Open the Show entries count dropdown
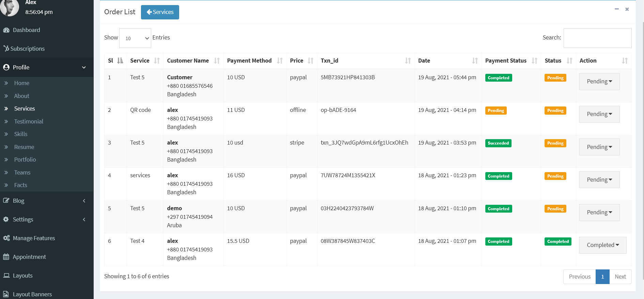The width and height of the screenshot is (644, 299). point(135,38)
